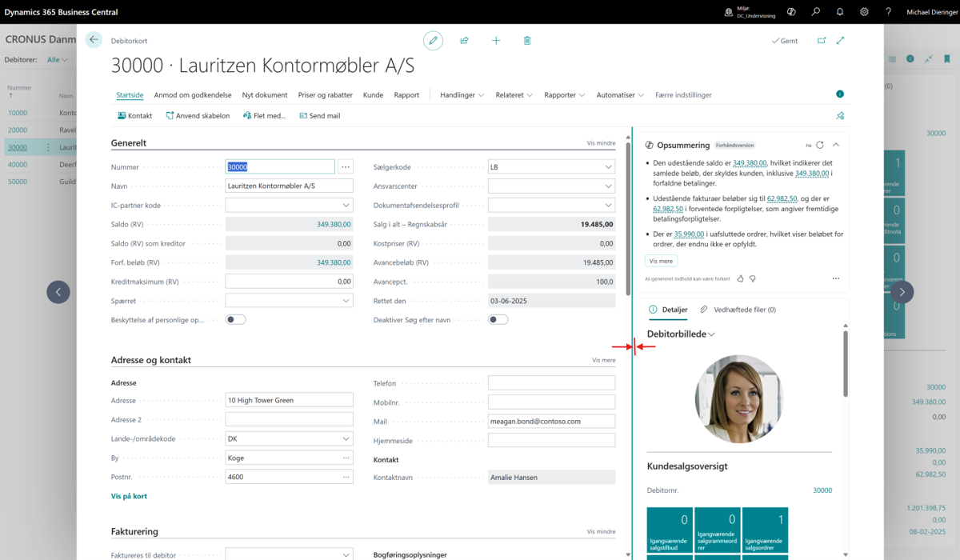Image resolution: width=960 pixels, height=560 pixels.
Task: Go to next record arrow
Action: 902,292
